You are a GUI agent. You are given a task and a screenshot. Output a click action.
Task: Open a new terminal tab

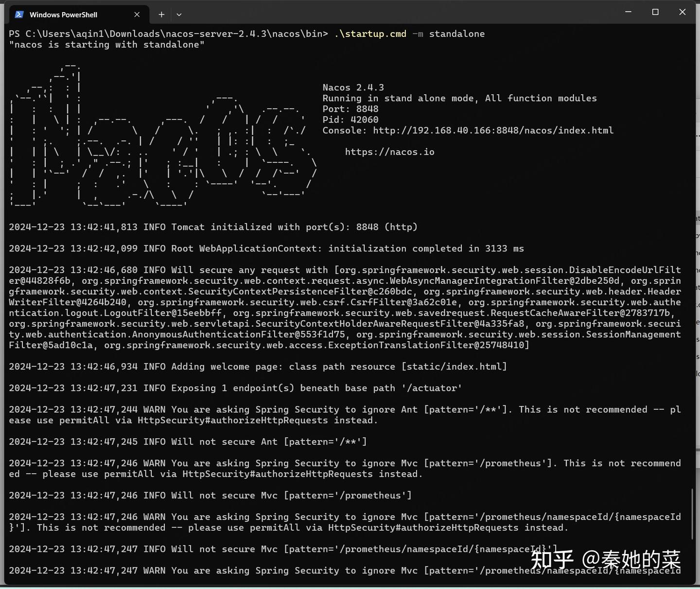161,15
